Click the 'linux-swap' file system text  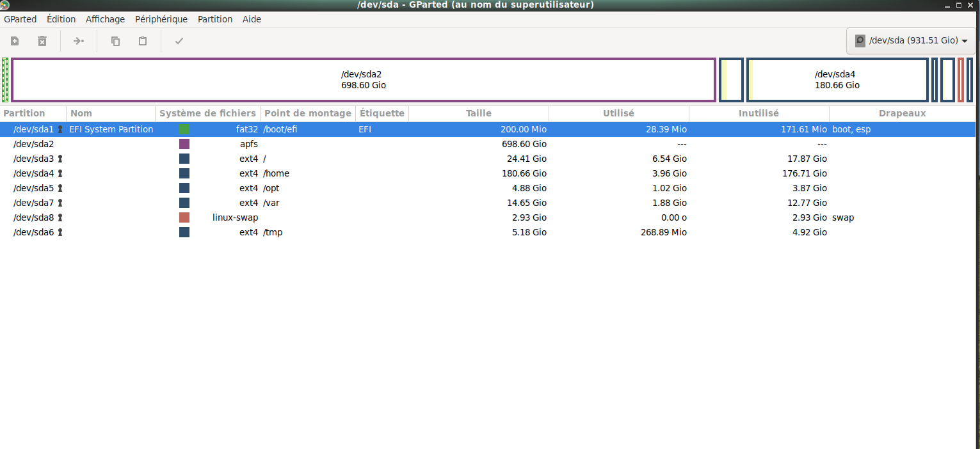point(235,217)
